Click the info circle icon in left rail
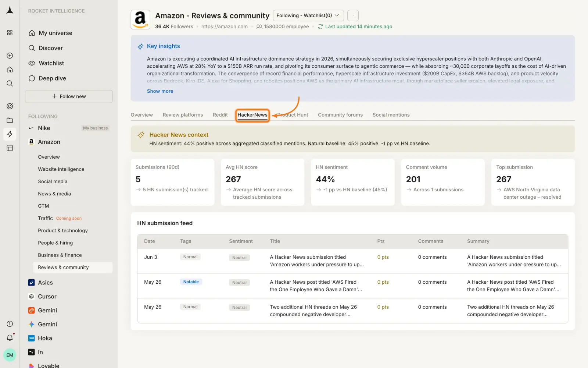 pos(10,324)
